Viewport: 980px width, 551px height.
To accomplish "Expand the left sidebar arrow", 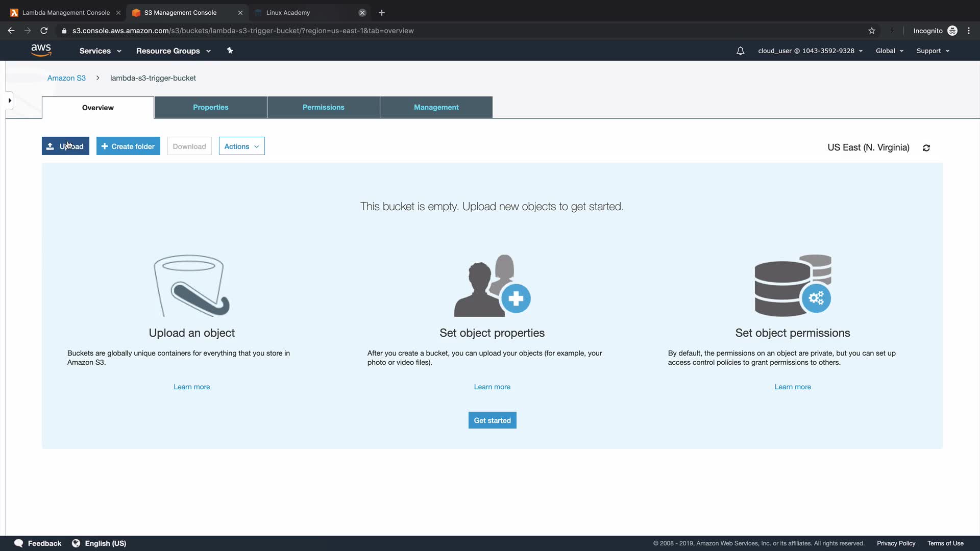I will (9, 101).
